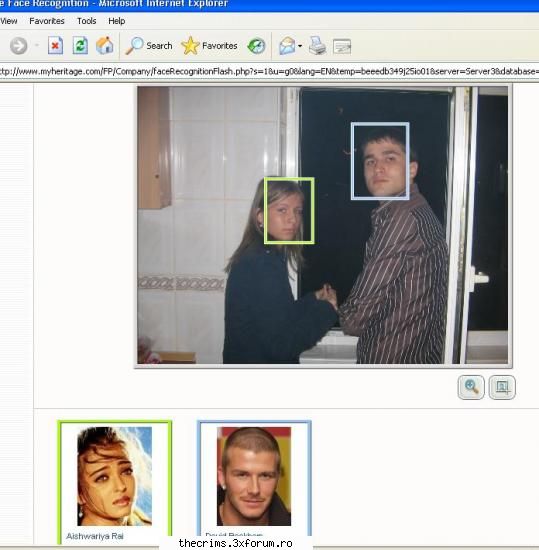Print the page with printer icon
539x550 pixels.
coord(317,46)
